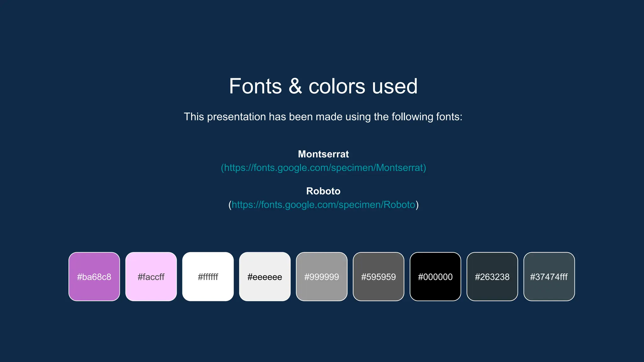Click the white closing parenthesis after Roboto link
This screenshot has height=362, width=644.
click(x=417, y=205)
